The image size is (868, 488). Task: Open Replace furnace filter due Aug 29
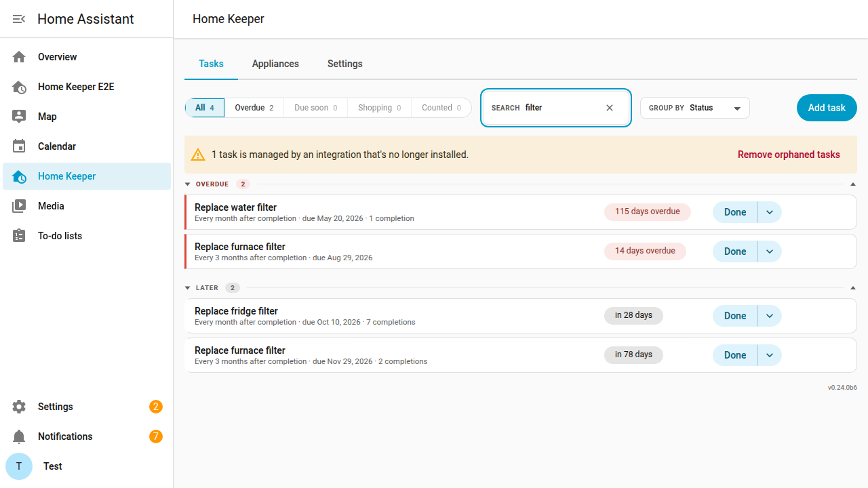click(520, 251)
